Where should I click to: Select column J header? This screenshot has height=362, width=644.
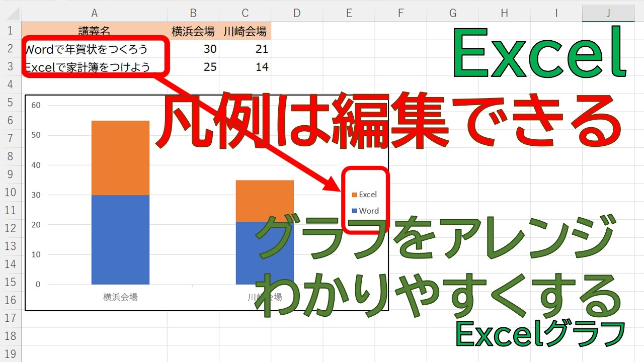(608, 13)
